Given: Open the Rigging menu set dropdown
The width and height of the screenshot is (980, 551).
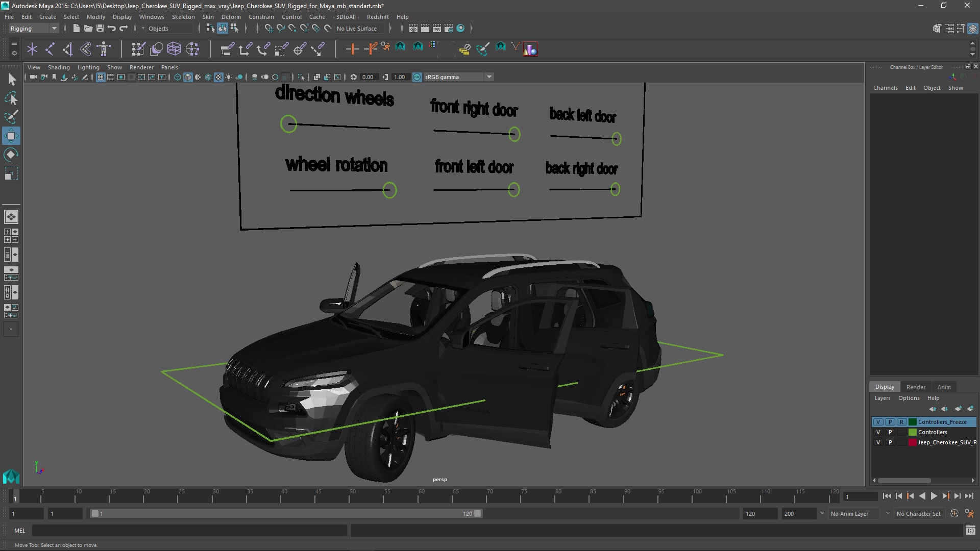Looking at the screenshot, I should pos(34,29).
